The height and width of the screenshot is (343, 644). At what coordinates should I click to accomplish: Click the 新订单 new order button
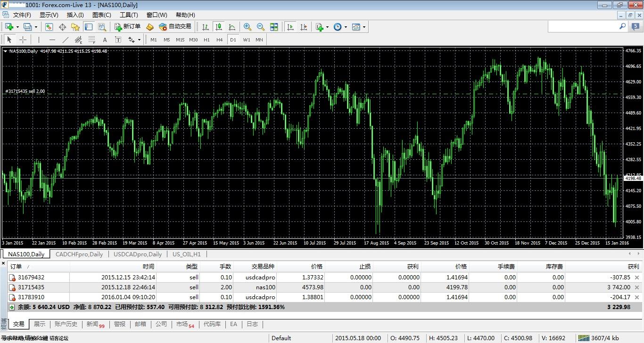[x=128, y=27]
